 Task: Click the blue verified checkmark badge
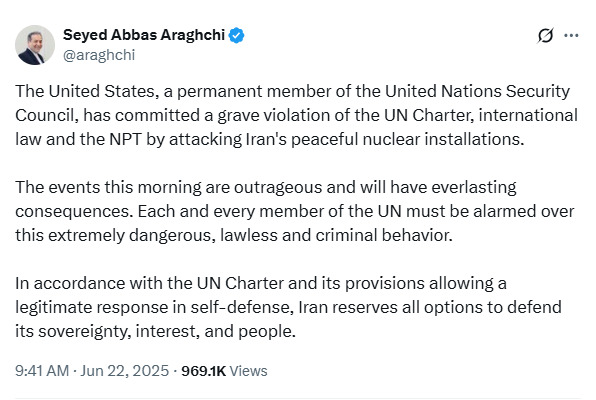click(x=236, y=35)
